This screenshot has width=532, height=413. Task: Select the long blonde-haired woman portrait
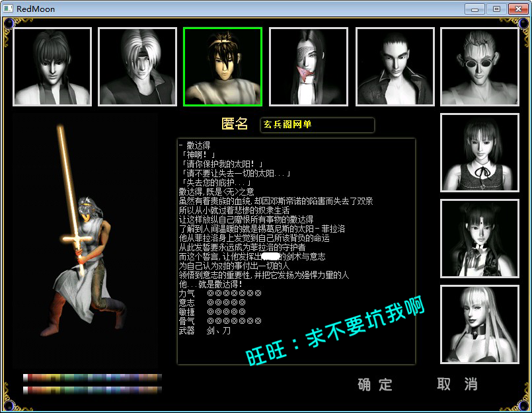[480, 324]
